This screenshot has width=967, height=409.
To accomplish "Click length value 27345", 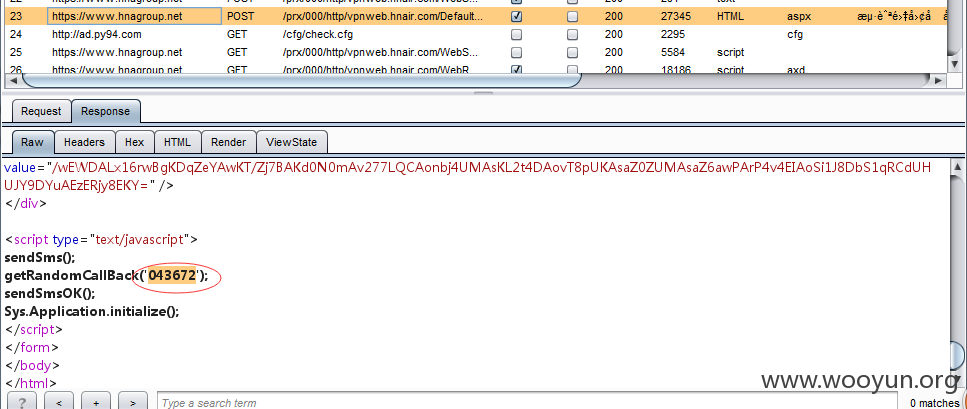I will point(674,17).
